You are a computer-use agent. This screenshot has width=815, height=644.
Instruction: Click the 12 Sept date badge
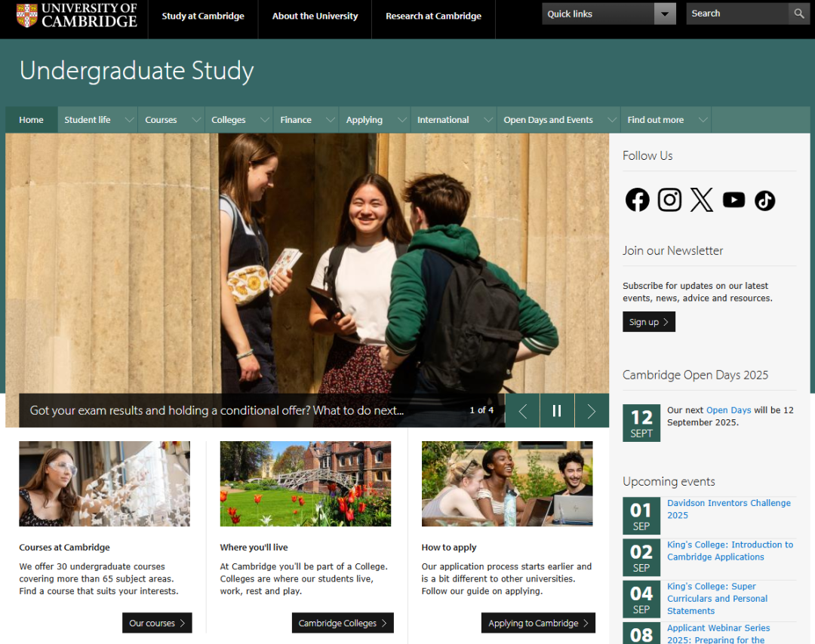coord(641,423)
